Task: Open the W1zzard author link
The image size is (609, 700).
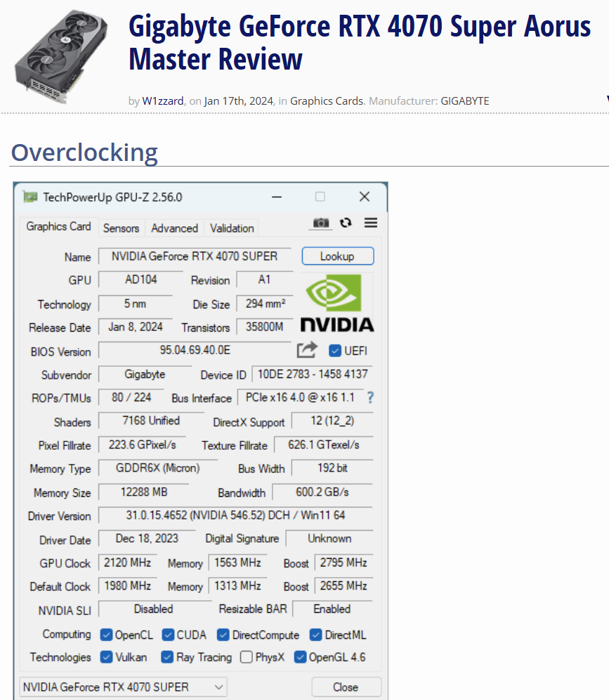Action: pos(163,101)
